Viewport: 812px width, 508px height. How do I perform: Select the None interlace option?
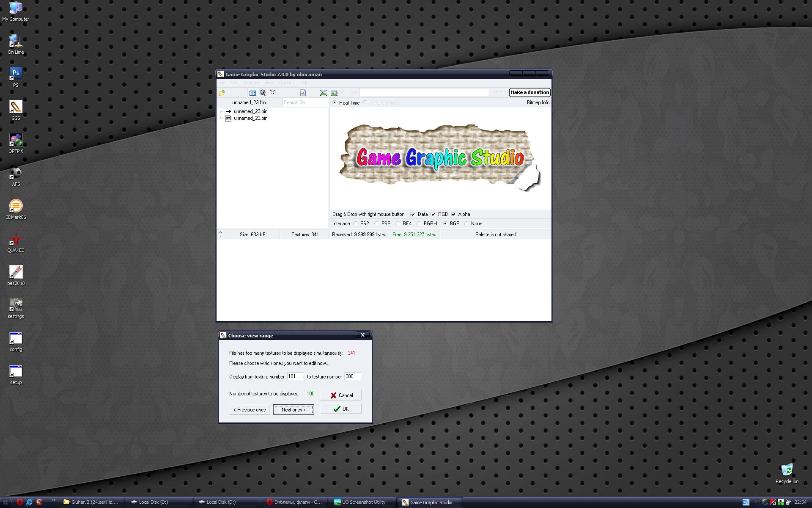pyautogui.click(x=466, y=224)
